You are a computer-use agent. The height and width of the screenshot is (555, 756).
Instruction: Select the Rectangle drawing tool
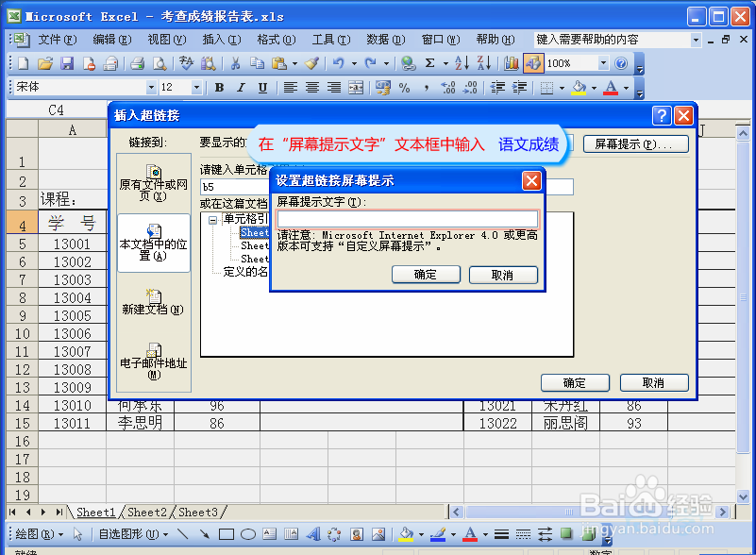[x=227, y=534]
